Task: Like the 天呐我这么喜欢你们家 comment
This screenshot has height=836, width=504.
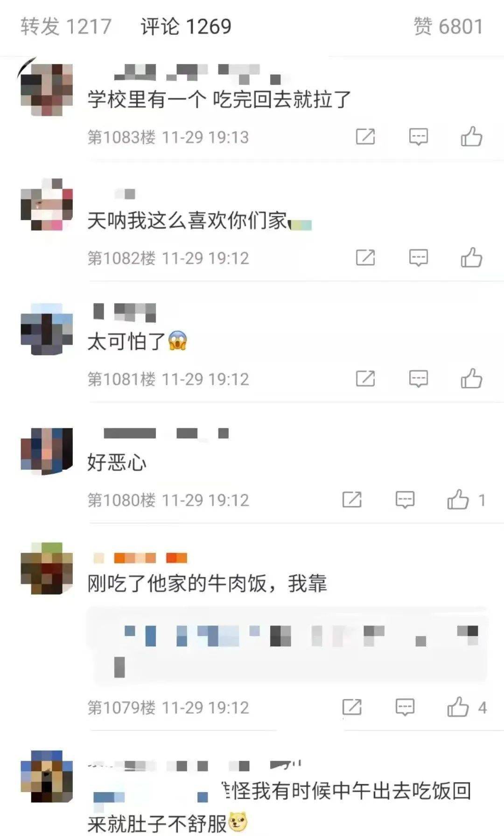Action: [471, 257]
